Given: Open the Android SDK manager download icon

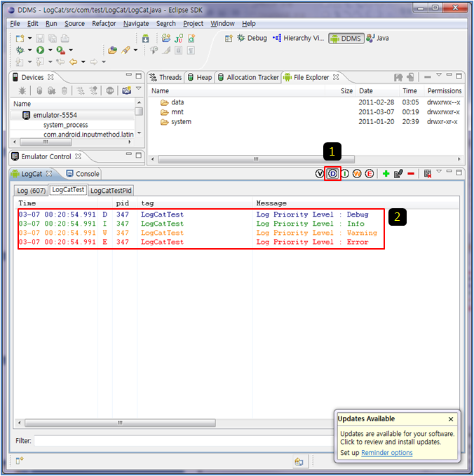Looking at the screenshot, I should tap(146, 39).
